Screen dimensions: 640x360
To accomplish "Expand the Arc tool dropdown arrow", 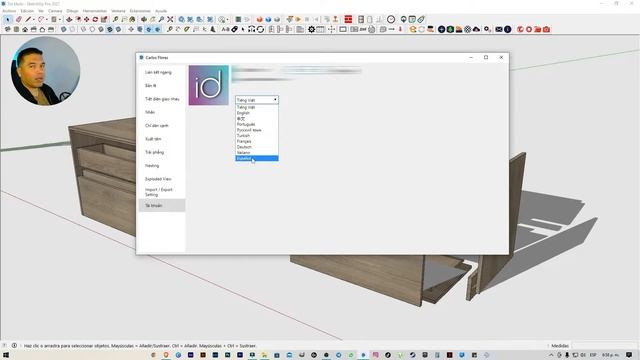I will (x=47, y=19).
